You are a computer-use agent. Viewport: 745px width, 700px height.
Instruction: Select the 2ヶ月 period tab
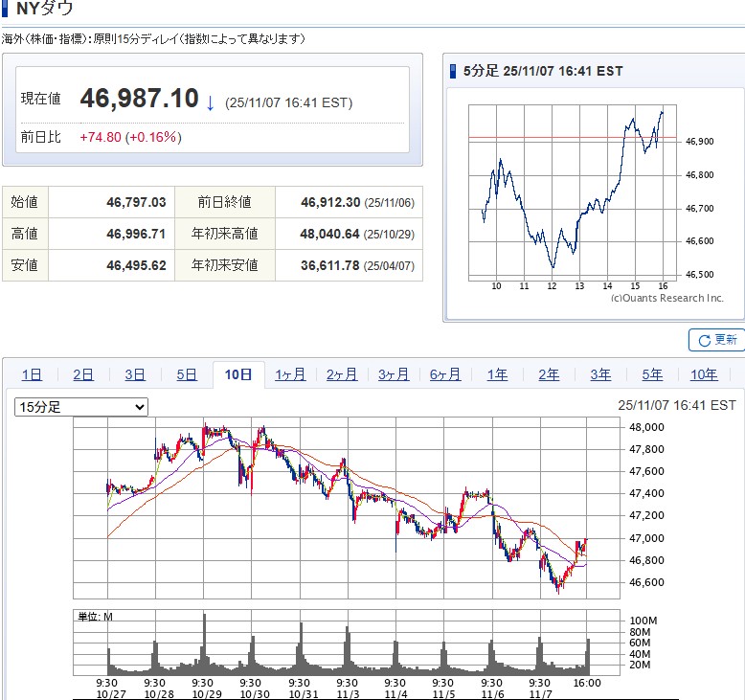[x=342, y=374]
